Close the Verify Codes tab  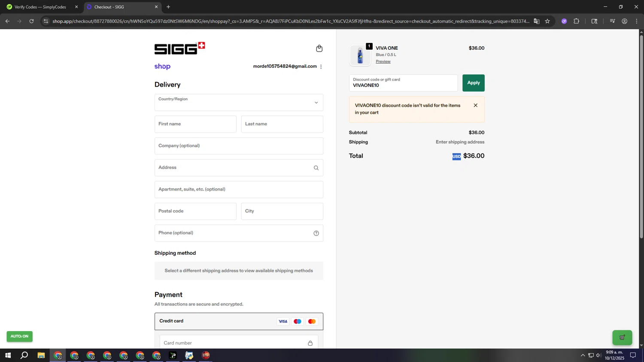click(x=76, y=7)
